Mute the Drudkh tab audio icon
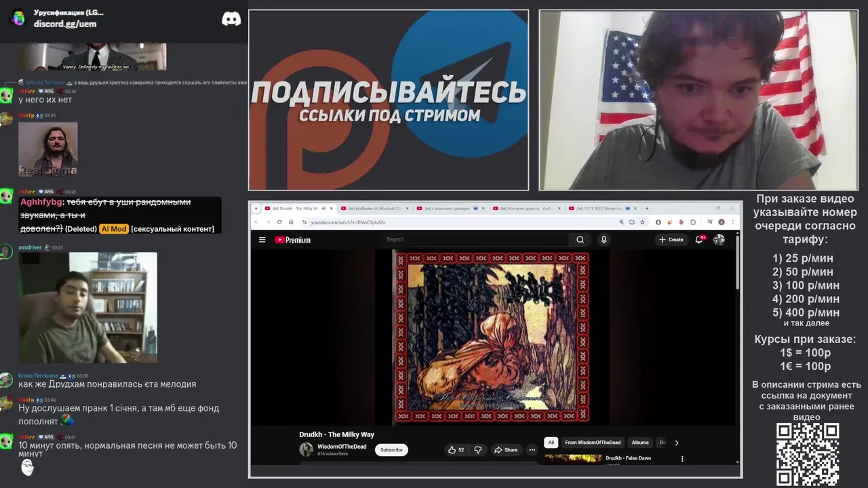Viewport: 868px width, 488px height. tap(323, 208)
